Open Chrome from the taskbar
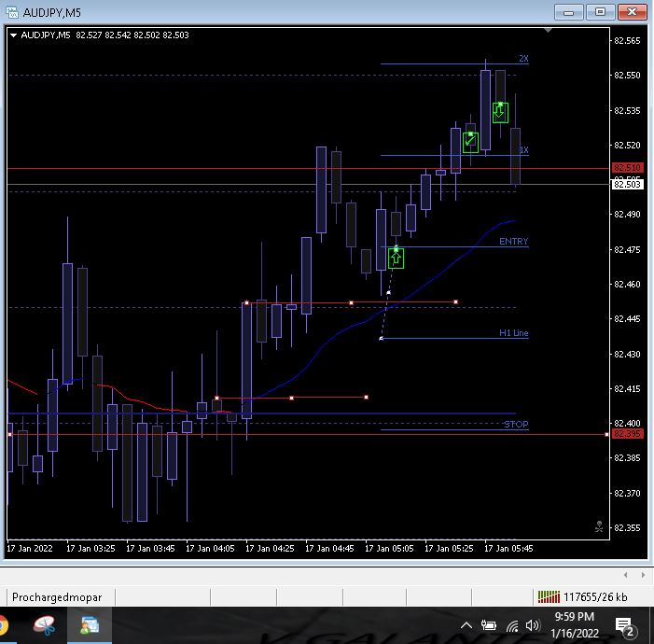Image resolution: width=654 pixels, height=644 pixels. click(4, 625)
